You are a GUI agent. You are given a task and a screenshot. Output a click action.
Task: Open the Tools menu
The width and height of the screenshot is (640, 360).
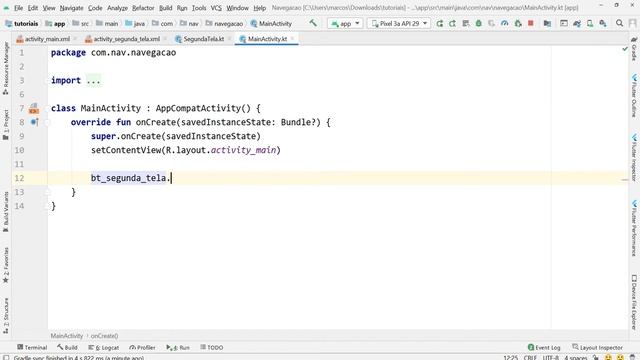[199, 8]
